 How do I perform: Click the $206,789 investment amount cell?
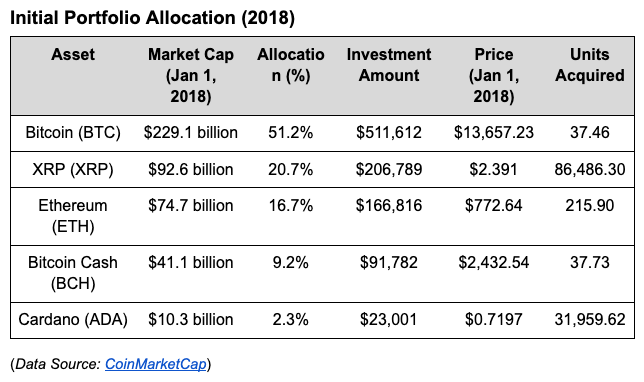point(389,169)
